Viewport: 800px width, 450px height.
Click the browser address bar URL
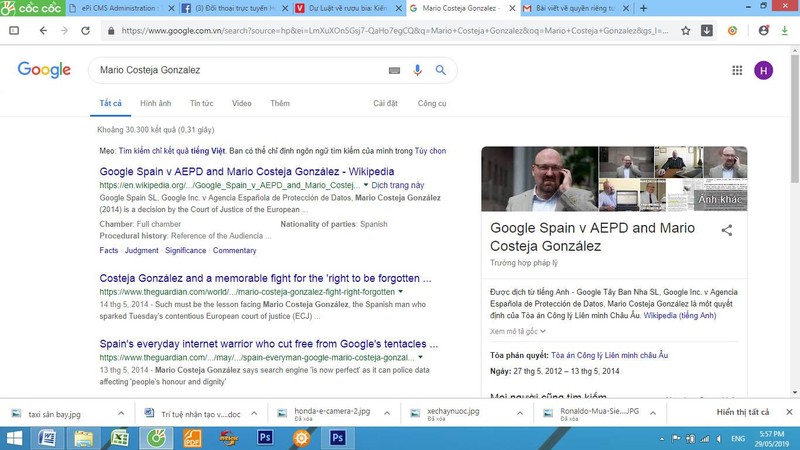coord(395,31)
